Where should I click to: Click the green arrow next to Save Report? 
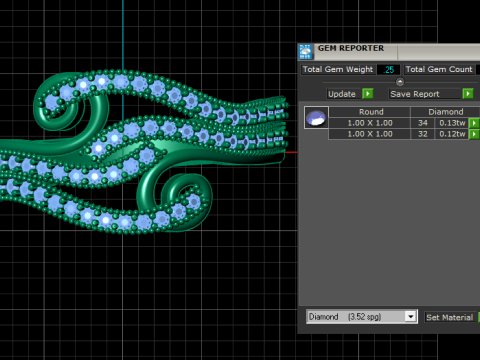click(x=468, y=94)
